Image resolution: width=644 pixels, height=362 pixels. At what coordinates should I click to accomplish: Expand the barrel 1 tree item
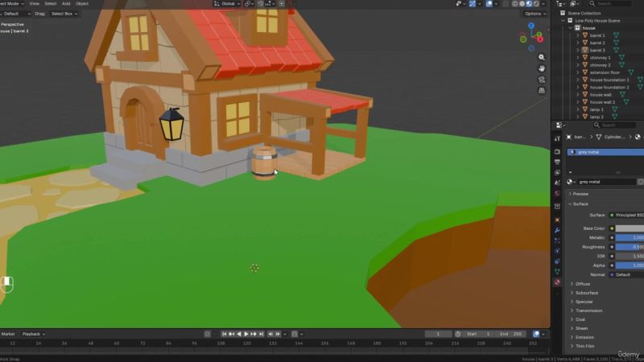tap(577, 35)
